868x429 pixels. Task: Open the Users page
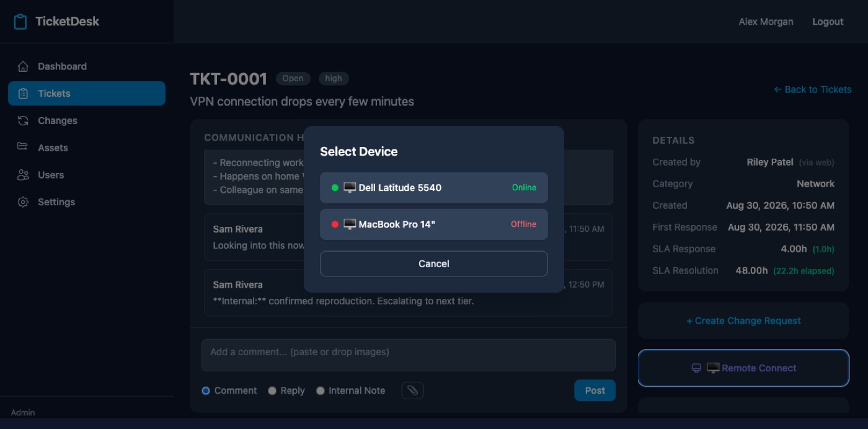[x=87, y=175]
